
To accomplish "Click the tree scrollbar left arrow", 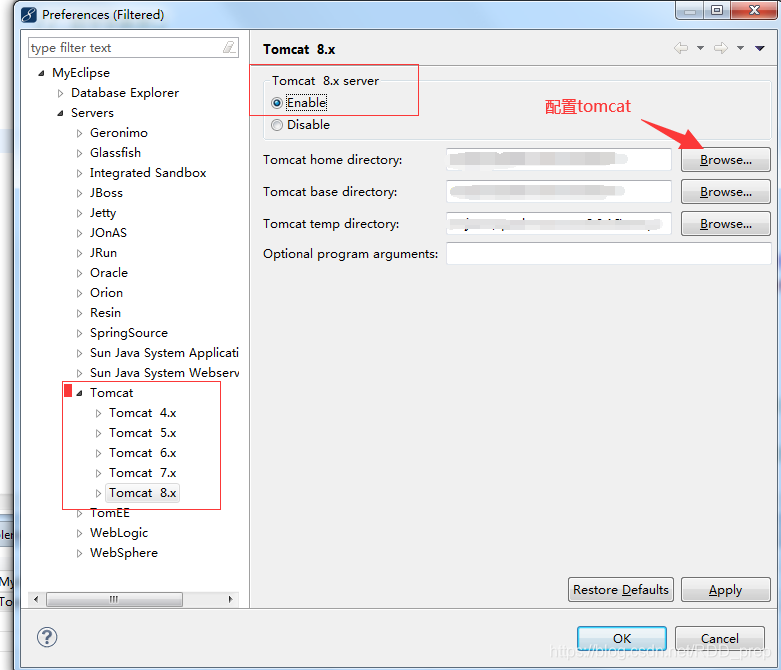I will pyautogui.click(x=36, y=599).
